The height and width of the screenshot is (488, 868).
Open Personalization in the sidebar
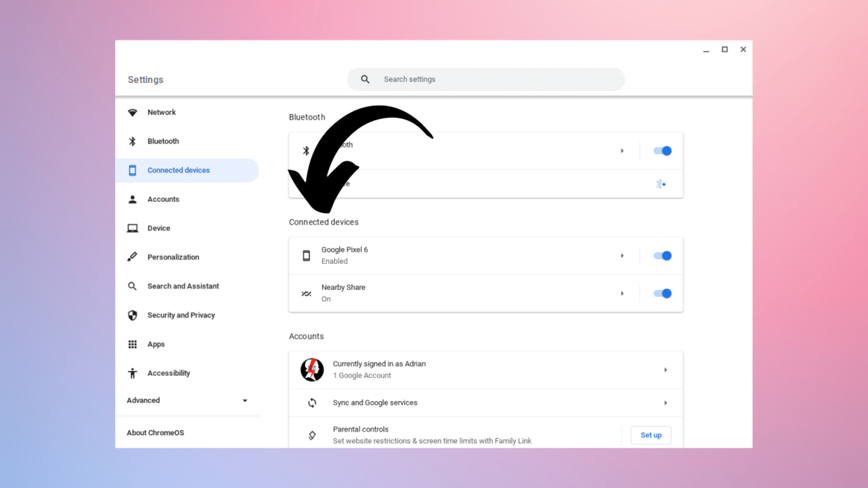187,257
